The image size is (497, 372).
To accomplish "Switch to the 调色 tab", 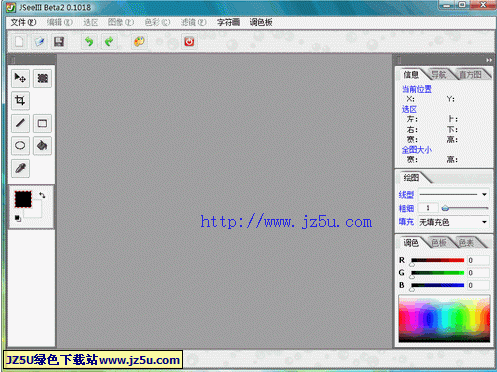I will pyautogui.click(x=411, y=243).
